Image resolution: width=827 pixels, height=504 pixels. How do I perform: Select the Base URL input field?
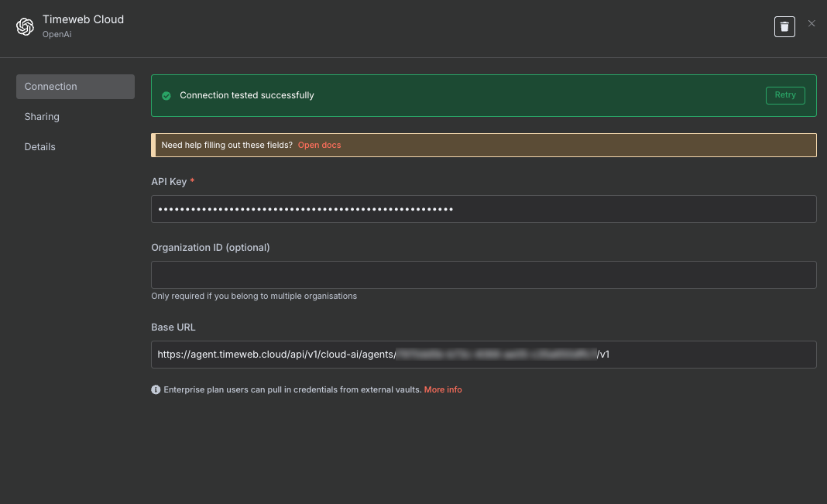[483, 355]
